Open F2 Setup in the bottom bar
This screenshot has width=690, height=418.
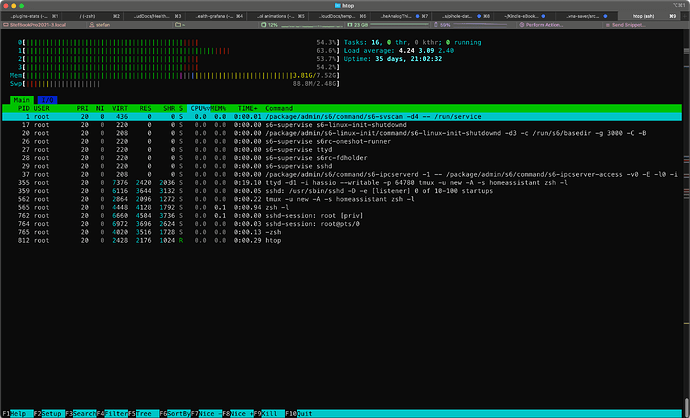47,413
